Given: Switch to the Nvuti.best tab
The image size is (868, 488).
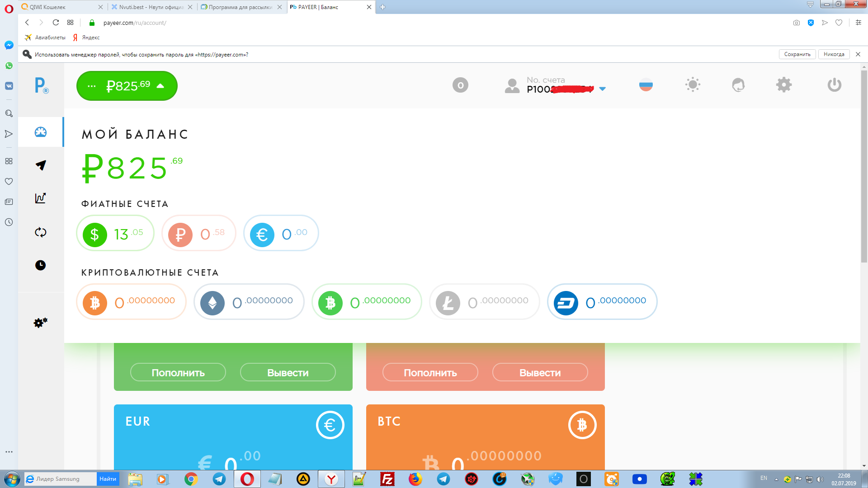Looking at the screenshot, I should coord(151,7).
